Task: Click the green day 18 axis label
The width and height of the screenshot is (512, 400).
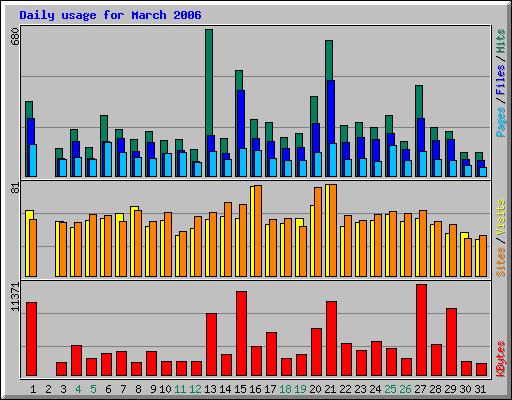Action: 285,389
